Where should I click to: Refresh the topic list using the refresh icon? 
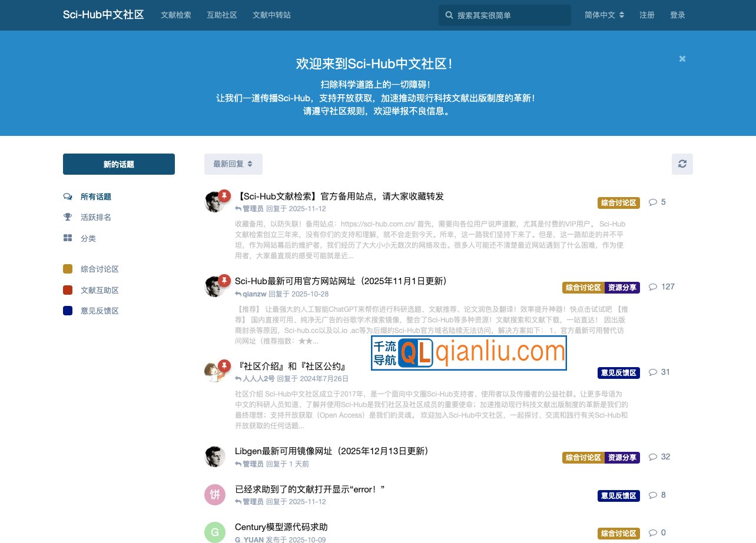(682, 164)
